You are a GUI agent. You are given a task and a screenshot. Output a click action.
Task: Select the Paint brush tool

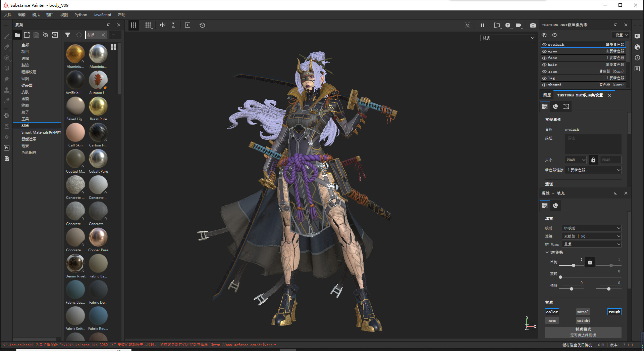(x=7, y=36)
